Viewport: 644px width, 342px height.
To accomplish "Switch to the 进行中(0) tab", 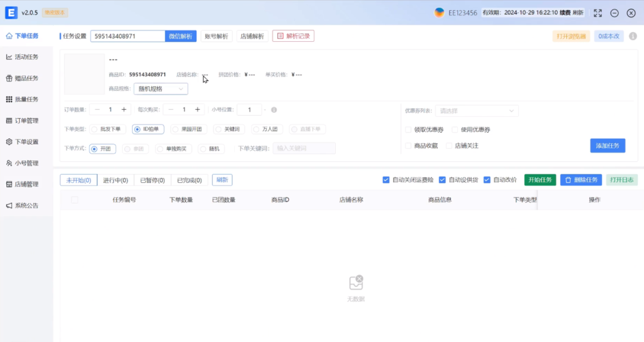I will pos(116,180).
